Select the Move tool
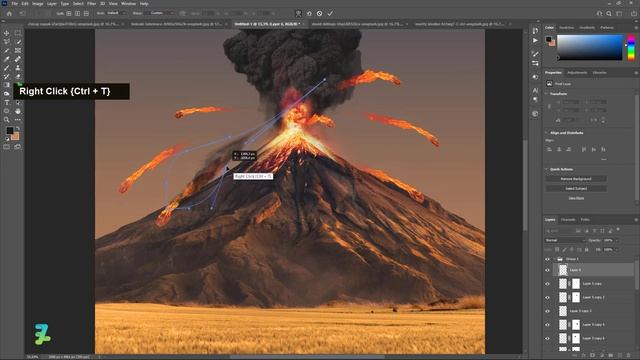Screen dimensions: 640x360 tap(7, 33)
